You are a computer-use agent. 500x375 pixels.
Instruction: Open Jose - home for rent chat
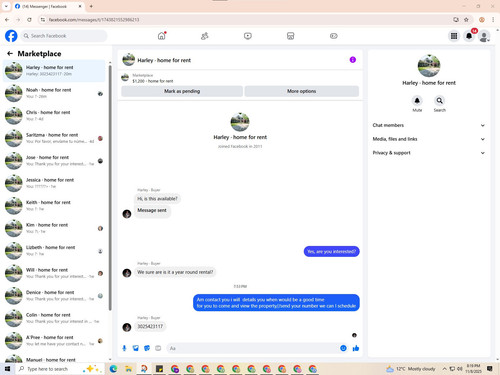54,161
